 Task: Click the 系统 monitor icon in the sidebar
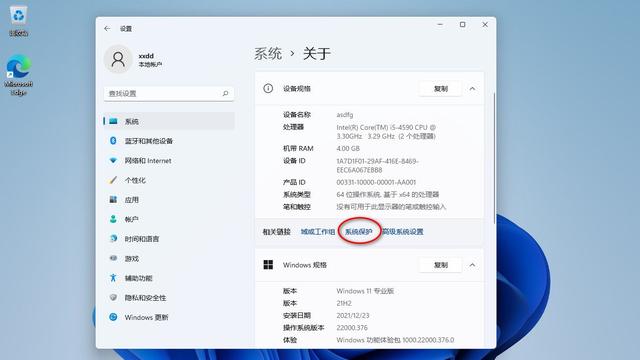point(113,121)
